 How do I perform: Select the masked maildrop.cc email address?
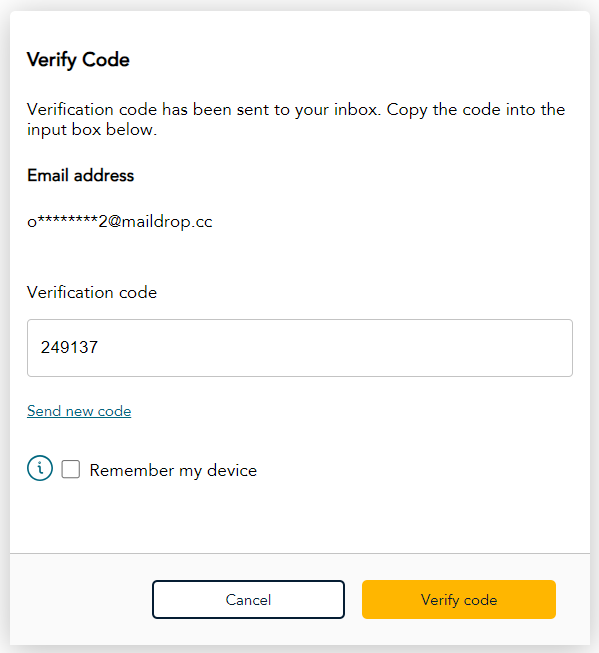pyautogui.click(x=120, y=222)
